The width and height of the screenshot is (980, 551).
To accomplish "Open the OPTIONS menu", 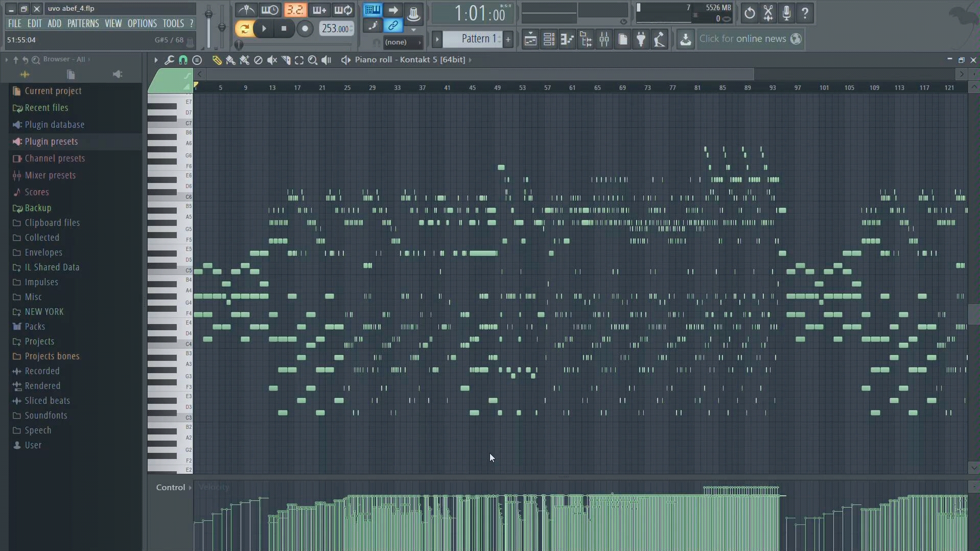I will (142, 24).
